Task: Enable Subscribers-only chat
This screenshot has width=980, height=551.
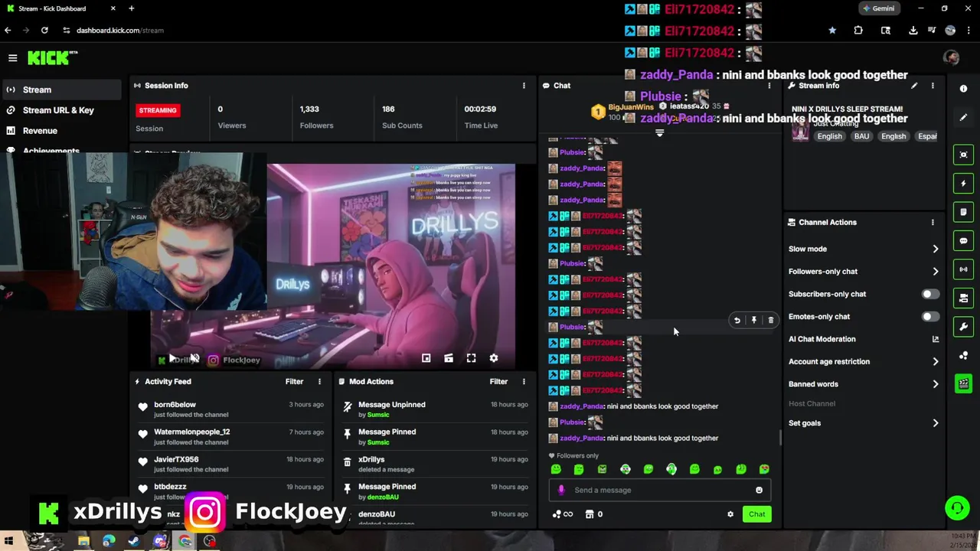Action: coord(930,294)
